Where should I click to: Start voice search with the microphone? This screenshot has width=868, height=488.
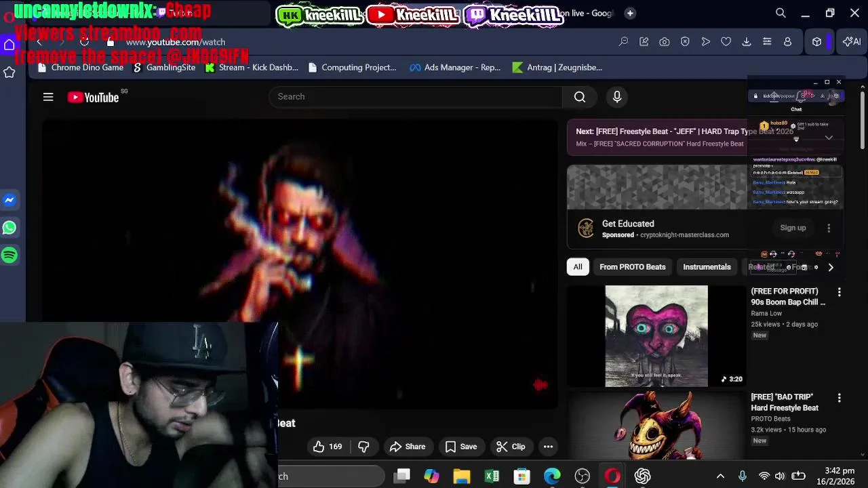pyautogui.click(x=617, y=97)
